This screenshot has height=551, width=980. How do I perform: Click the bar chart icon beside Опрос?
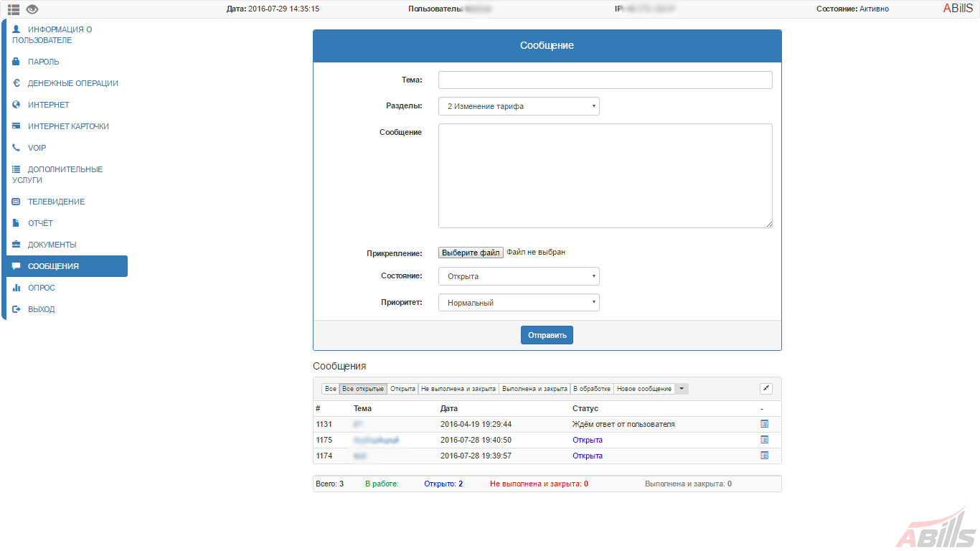click(x=17, y=288)
